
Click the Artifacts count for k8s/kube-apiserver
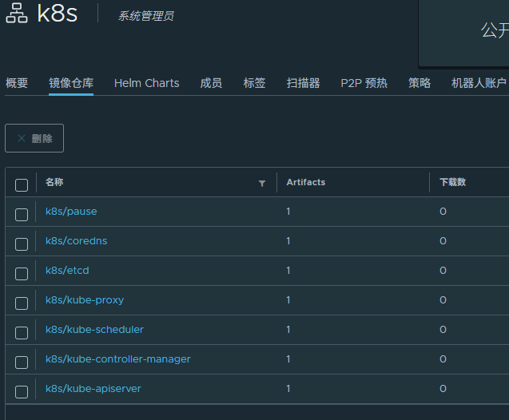[x=288, y=389]
